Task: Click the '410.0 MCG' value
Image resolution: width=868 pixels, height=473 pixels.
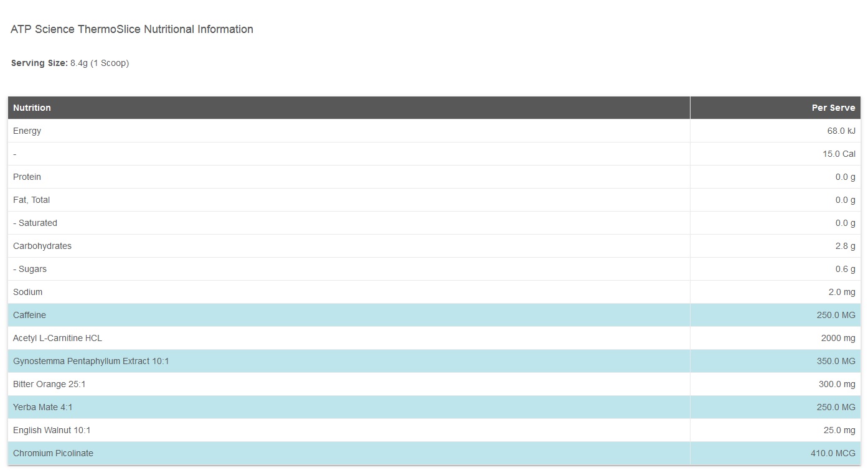Action: (x=833, y=453)
